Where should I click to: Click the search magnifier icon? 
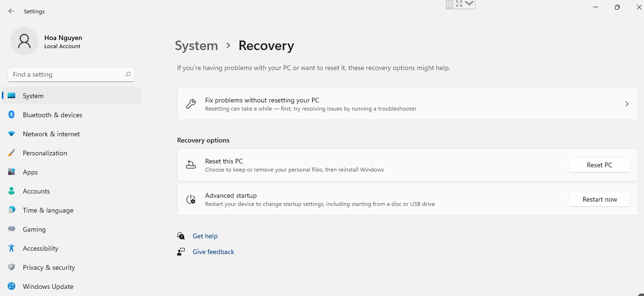pyautogui.click(x=128, y=74)
